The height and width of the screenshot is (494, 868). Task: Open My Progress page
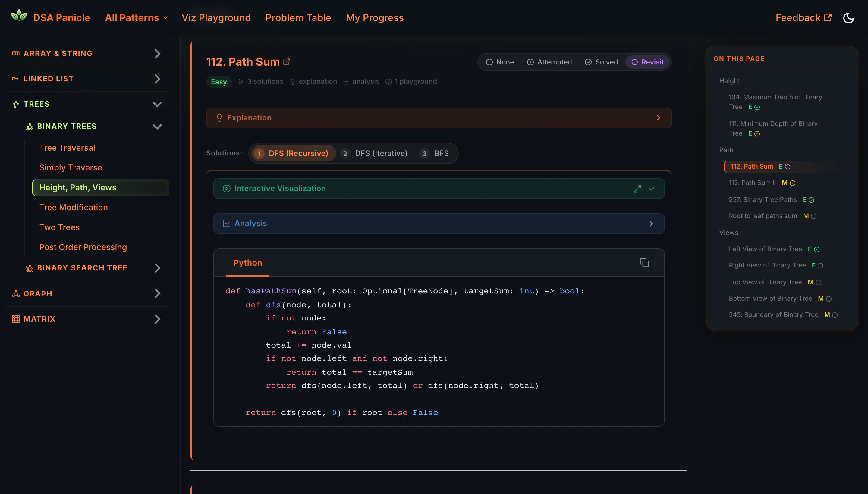(374, 18)
